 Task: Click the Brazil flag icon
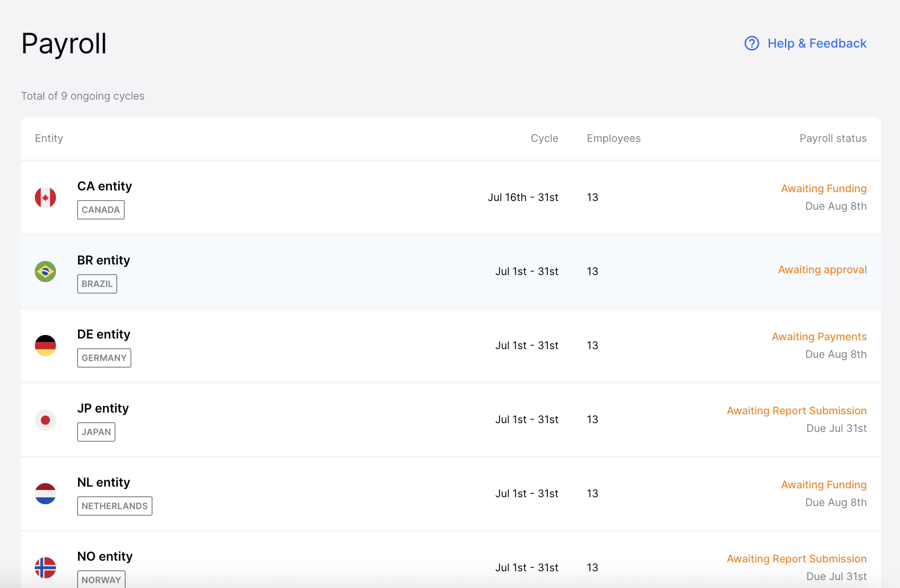pos(46,272)
